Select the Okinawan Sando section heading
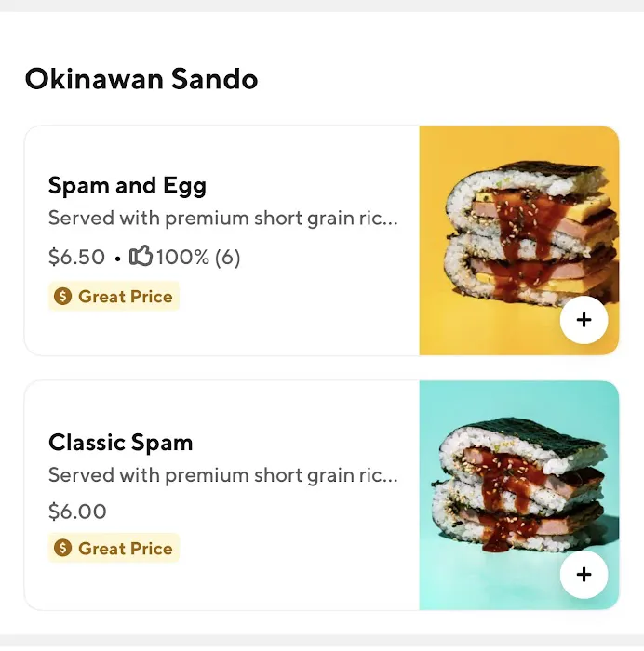The image size is (644, 651). [x=141, y=79]
